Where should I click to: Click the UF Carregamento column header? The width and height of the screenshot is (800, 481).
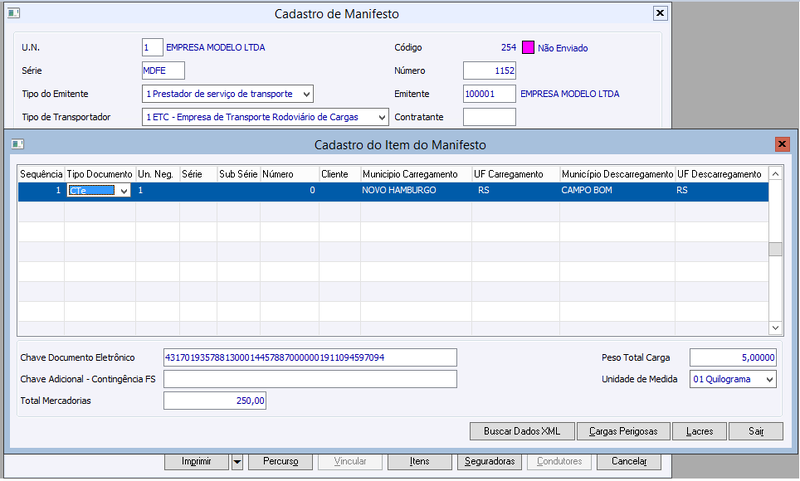[515, 174]
